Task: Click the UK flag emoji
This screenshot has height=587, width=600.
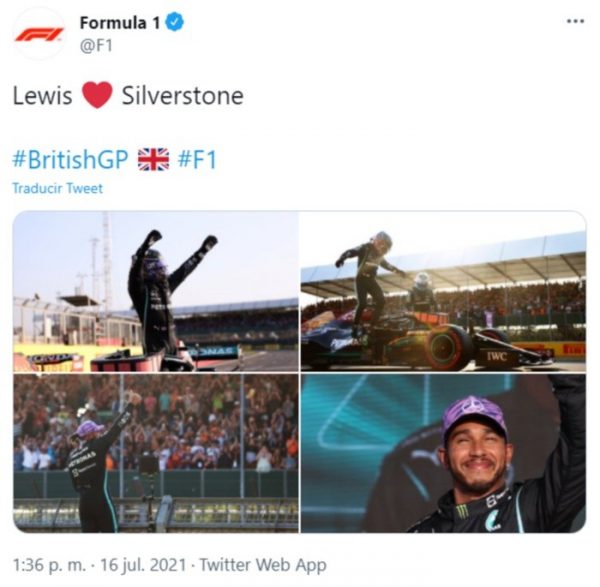Action: pos(153,159)
